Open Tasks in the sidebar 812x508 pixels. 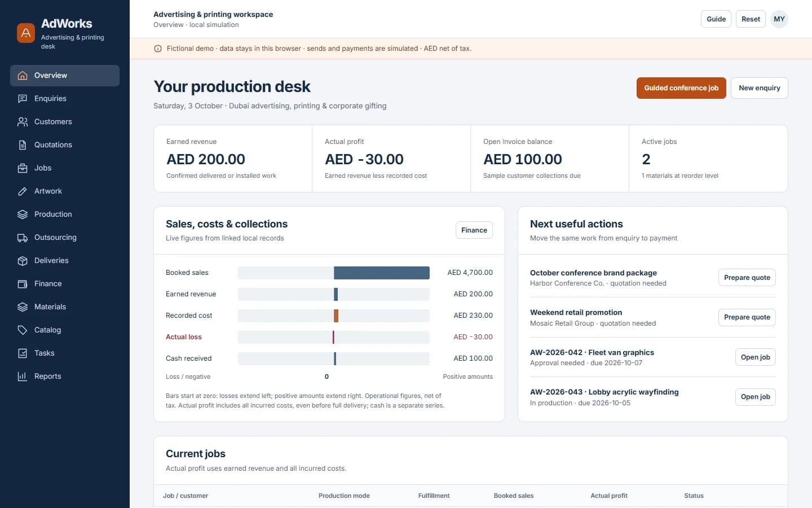click(x=65, y=353)
